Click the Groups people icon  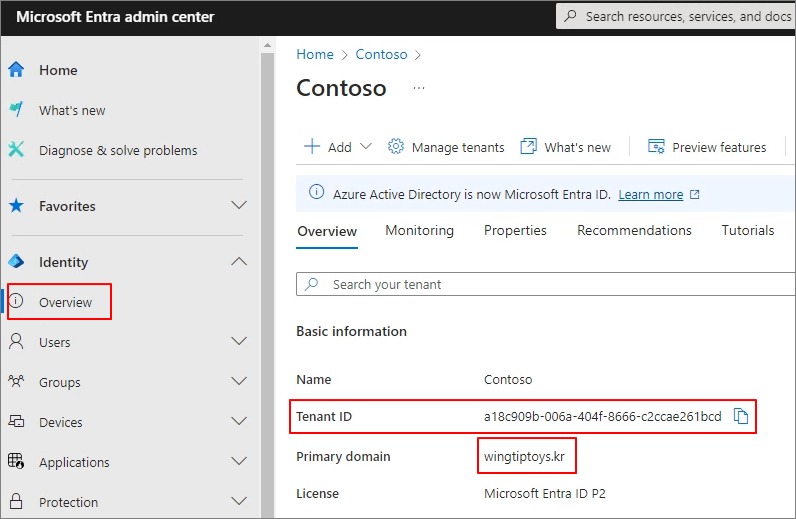click(16, 381)
